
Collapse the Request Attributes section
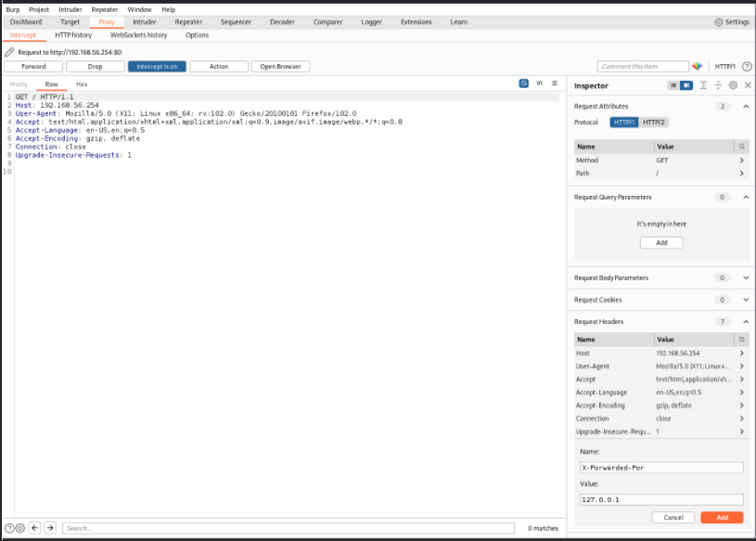(746, 106)
